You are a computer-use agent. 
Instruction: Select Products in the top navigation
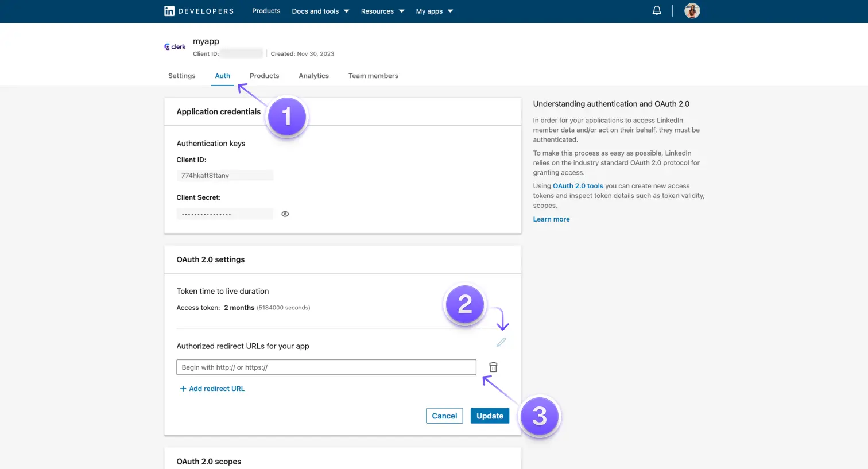[266, 11]
